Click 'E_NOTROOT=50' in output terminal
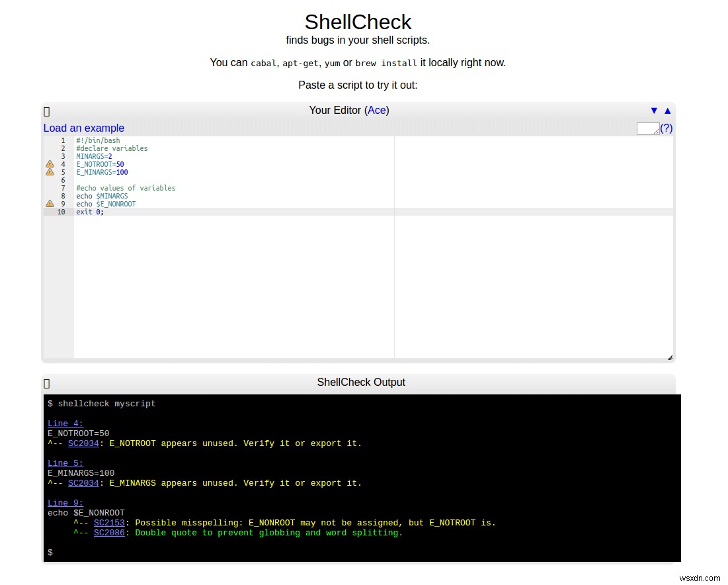Viewport: 728px width, 585px height. coord(79,433)
